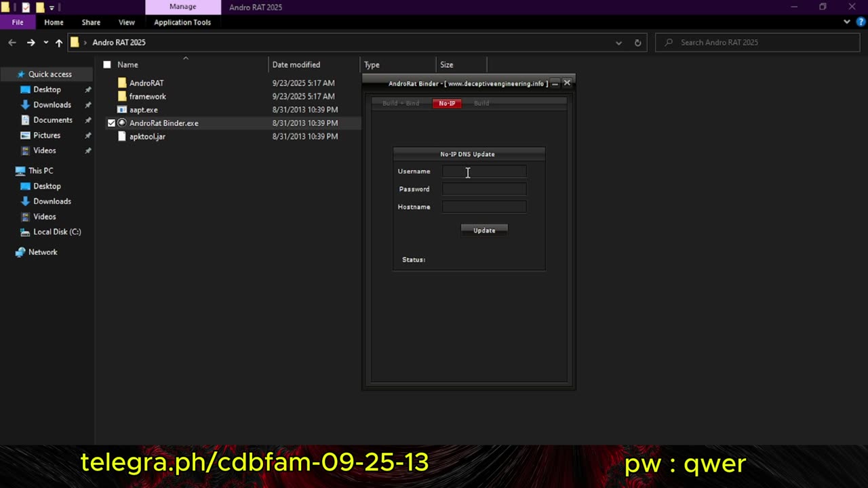
Task: Click the Downloads arrow icon under Quick access
Action: [x=26, y=104]
